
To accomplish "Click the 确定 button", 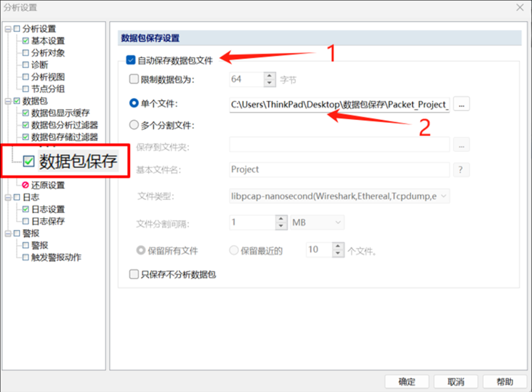I will pyautogui.click(x=407, y=382).
